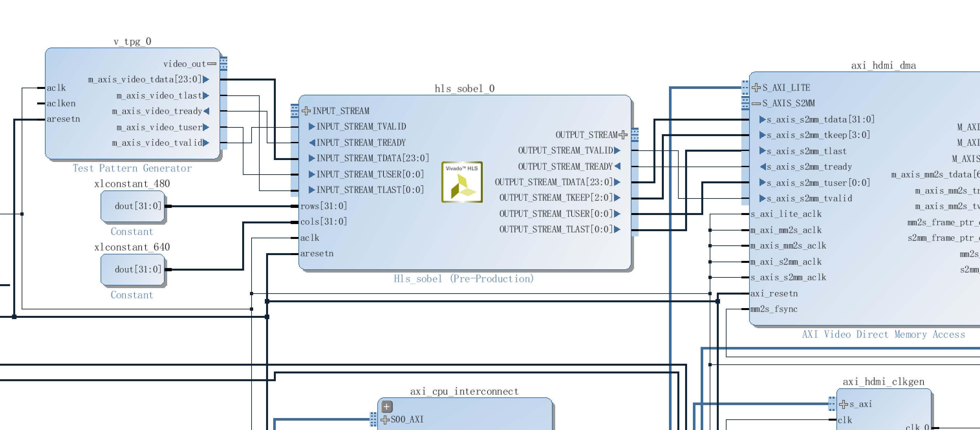Select the s_axis_s2mm_aclk port
Viewport: 980px width, 430px height.
pyautogui.click(x=788, y=277)
